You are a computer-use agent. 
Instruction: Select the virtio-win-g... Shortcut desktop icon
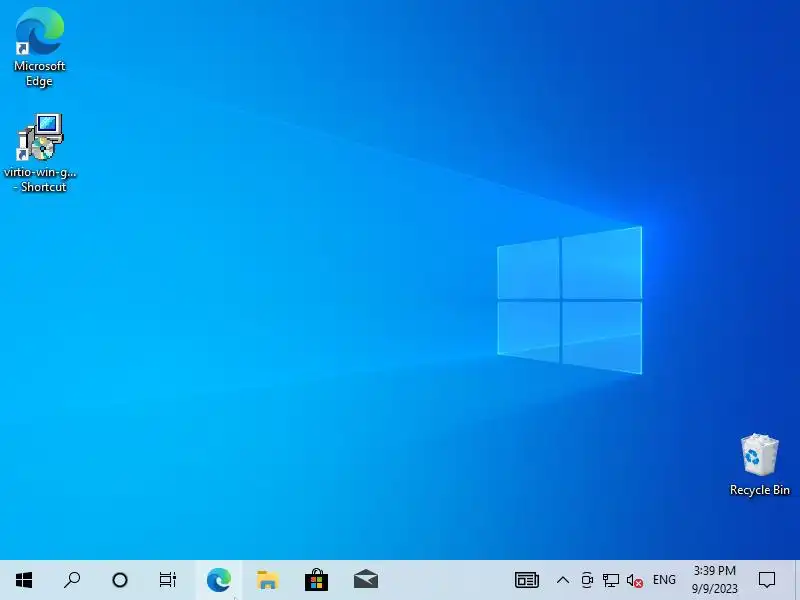click(40, 153)
